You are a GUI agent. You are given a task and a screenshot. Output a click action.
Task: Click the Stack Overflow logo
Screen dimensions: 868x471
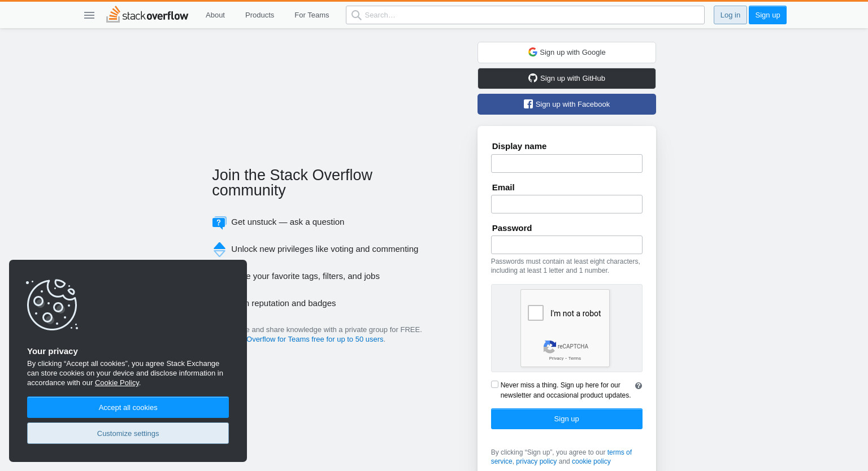(x=147, y=15)
